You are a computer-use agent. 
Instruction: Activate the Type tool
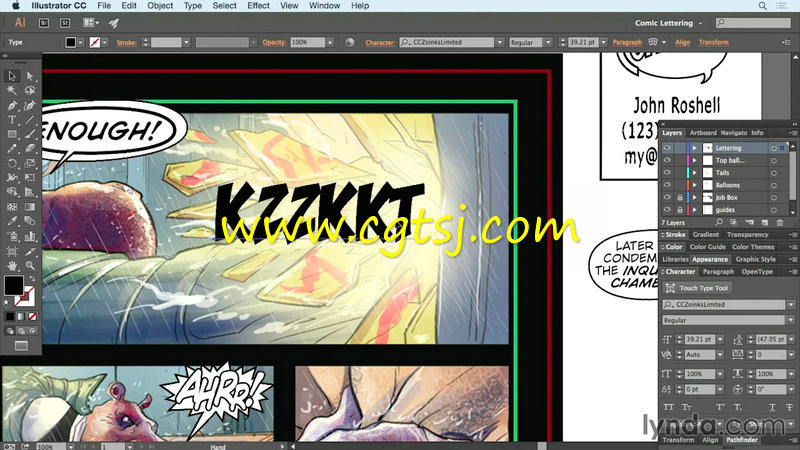coord(12,120)
